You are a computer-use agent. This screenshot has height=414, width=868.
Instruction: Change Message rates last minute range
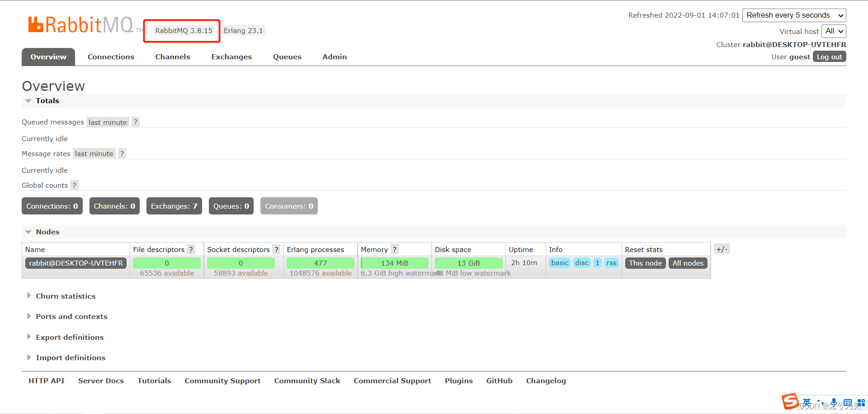click(94, 154)
